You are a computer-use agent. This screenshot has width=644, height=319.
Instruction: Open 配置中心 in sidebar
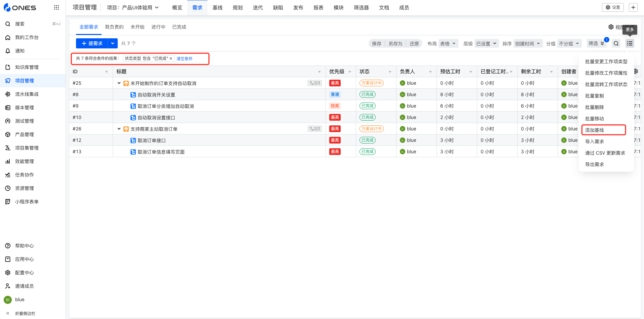coord(25,273)
